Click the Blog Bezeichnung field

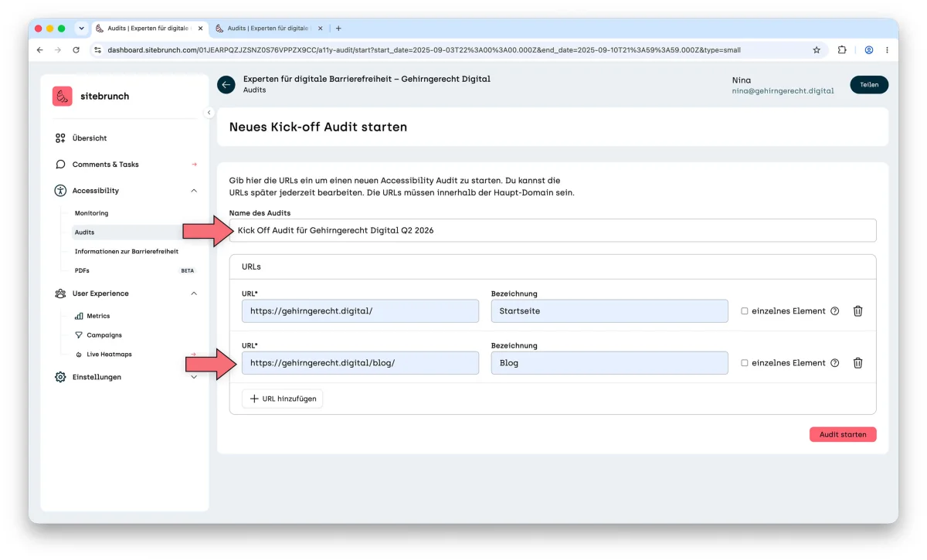tap(610, 363)
